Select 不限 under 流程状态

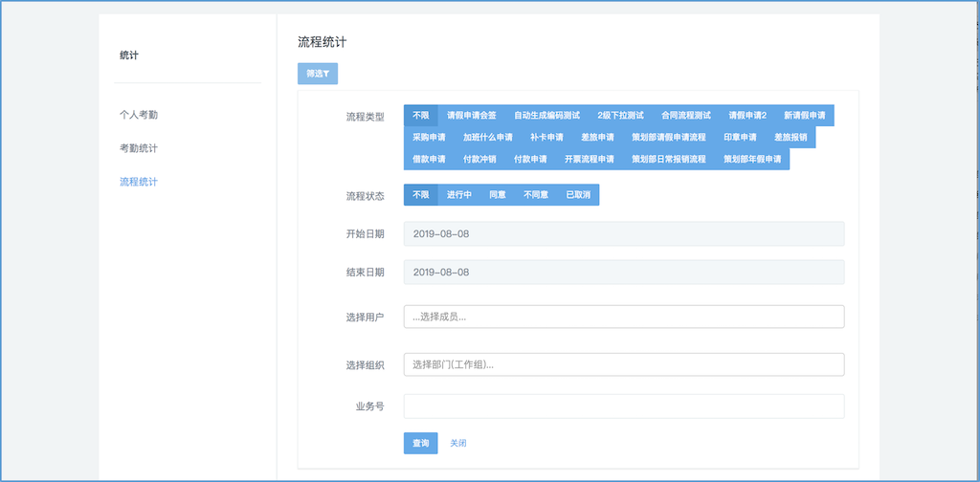[421, 195]
